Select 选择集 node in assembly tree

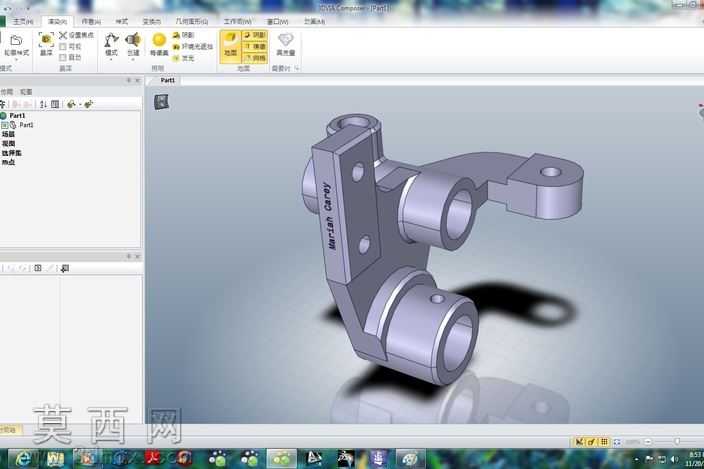(x=12, y=153)
